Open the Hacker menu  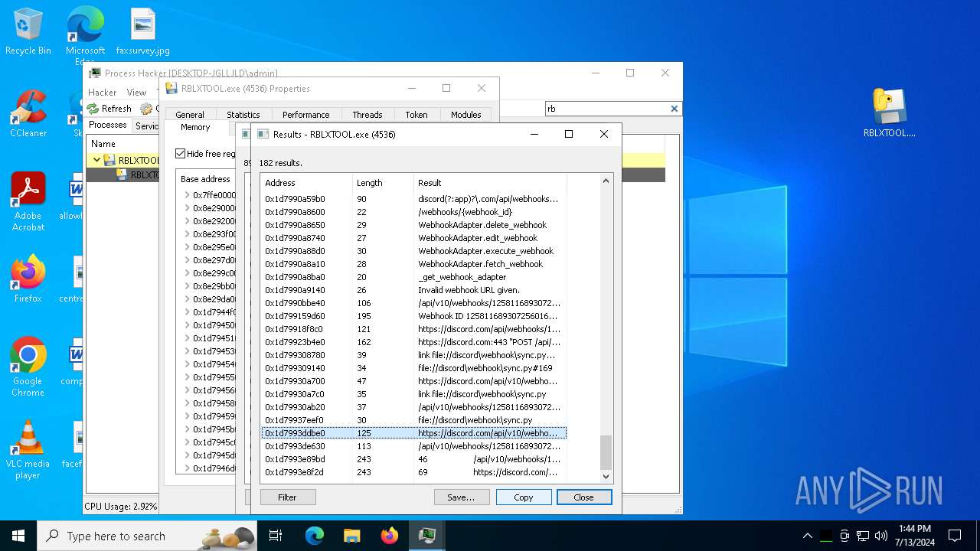tap(102, 92)
